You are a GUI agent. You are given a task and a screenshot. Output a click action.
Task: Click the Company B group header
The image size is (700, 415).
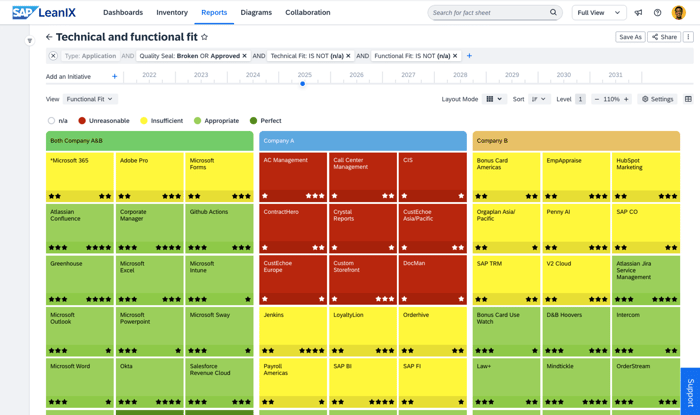[x=576, y=141]
